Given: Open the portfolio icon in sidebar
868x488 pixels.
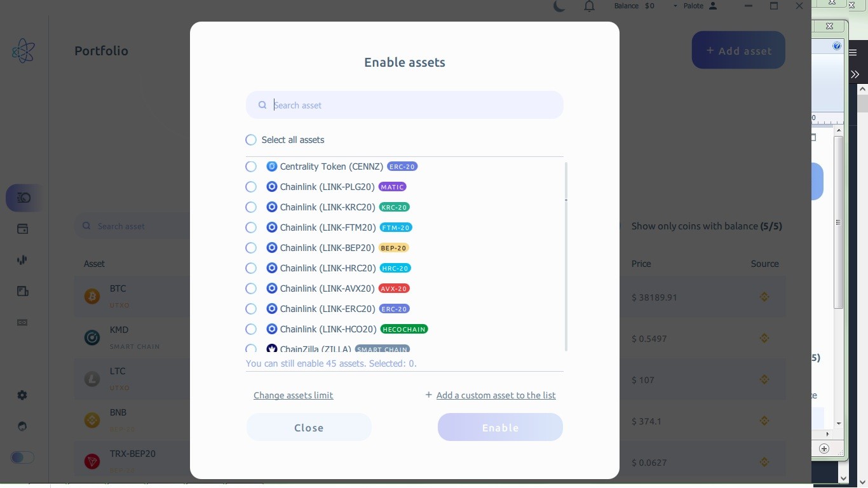Looking at the screenshot, I should (x=23, y=198).
